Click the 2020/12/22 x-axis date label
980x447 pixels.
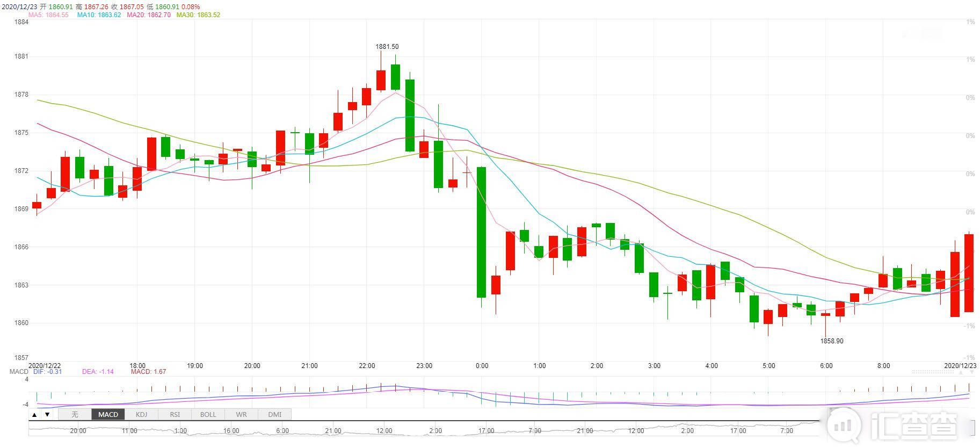[x=45, y=366]
